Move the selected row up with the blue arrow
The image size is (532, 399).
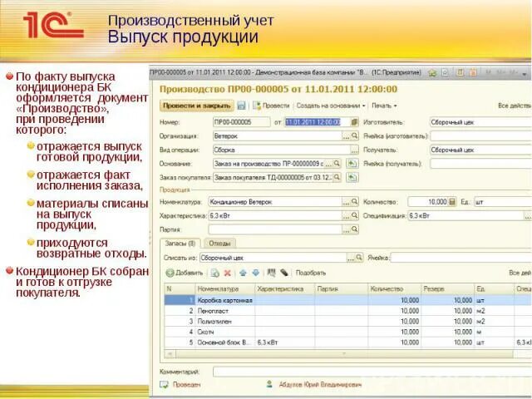coord(243,273)
